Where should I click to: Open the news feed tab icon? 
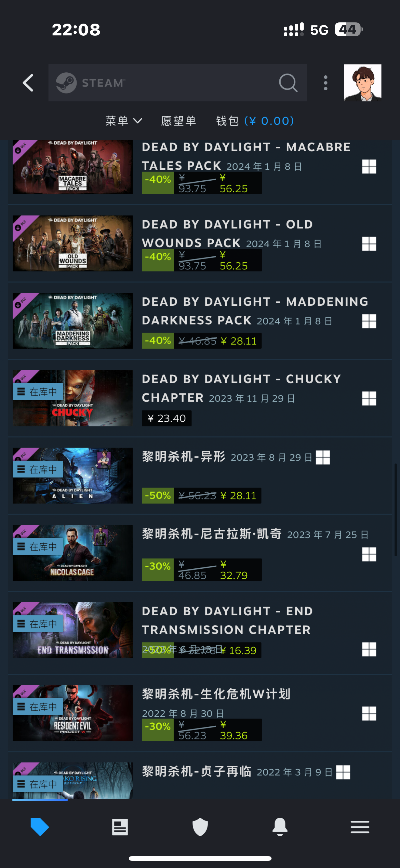[x=120, y=827]
